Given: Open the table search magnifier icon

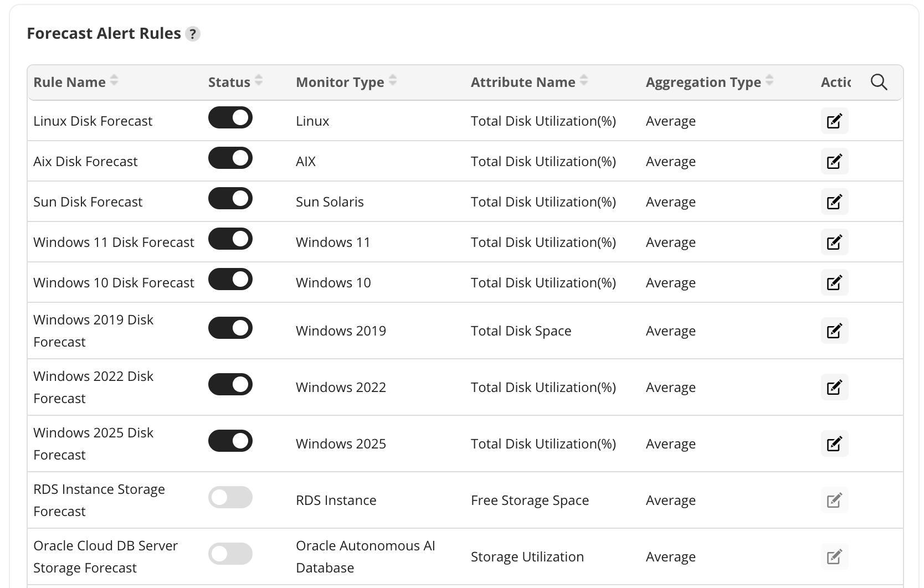Looking at the screenshot, I should [x=879, y=82].
